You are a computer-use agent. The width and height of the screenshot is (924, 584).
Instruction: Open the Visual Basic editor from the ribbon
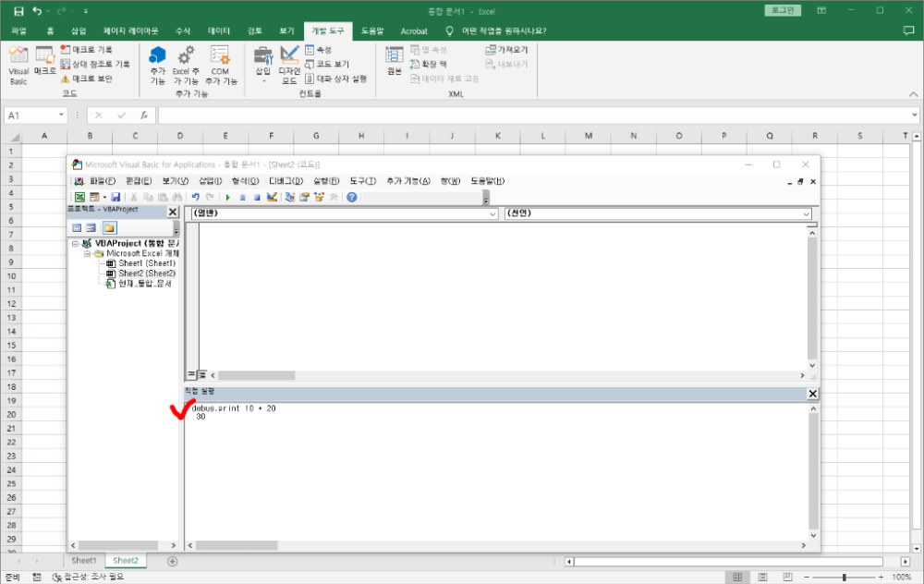pos(18,66)
